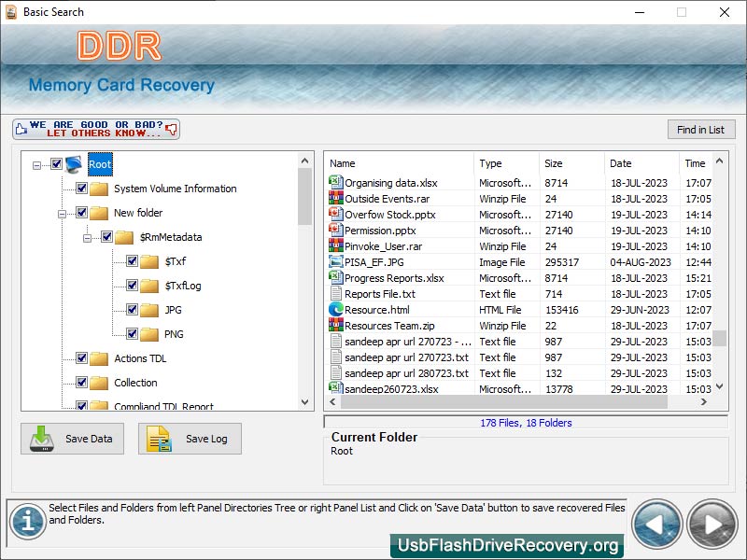The width and height of the screenshot is (747, 560).
Task: Click the tree vertical scrollbar thumb
Action: [x=305, y=196]
